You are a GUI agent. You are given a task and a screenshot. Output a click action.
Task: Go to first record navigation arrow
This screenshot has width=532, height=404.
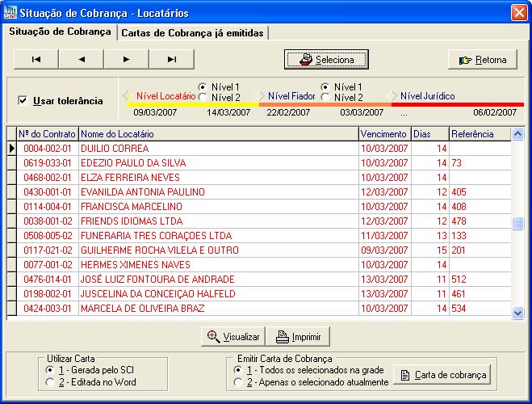coord(36,59)
